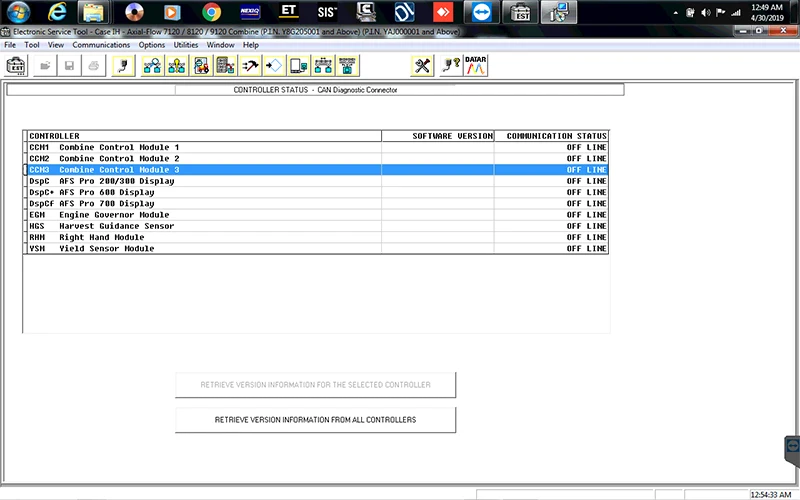Select RHM Right Hand Module row
The width and height of the screenshot is (800, 500).
pyautogui.click(x=316, y=237)
